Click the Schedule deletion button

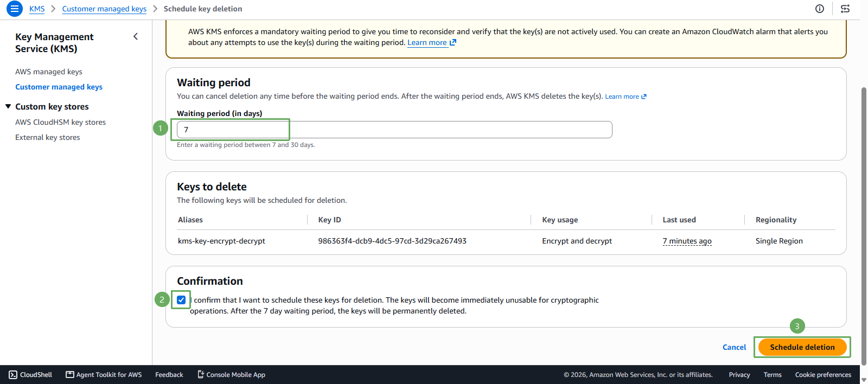(802, 347)
